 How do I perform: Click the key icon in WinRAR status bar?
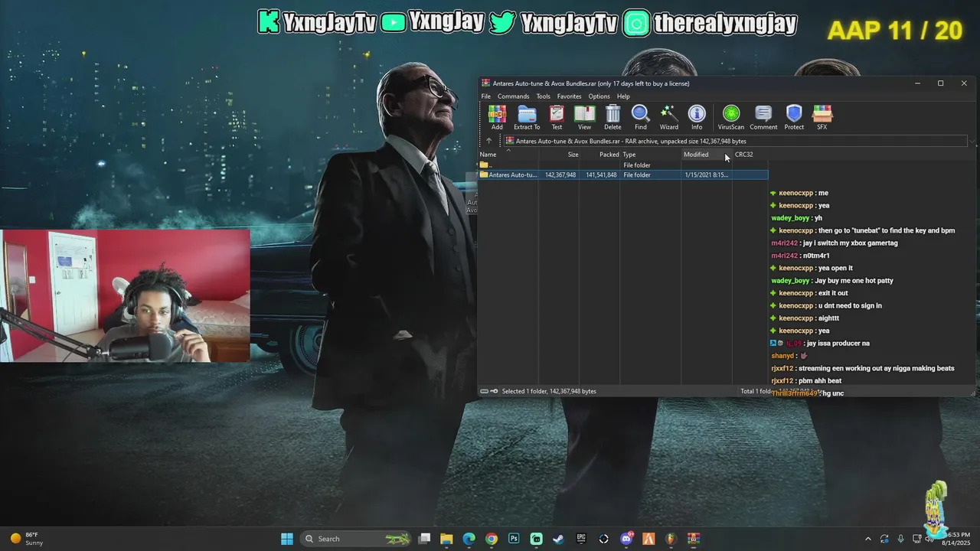tap(494, 391)
